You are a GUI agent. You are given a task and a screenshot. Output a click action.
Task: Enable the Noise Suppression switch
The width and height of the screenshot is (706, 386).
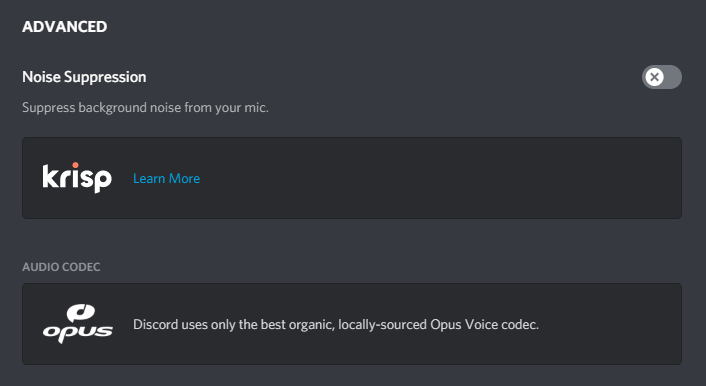coord(661,77)
